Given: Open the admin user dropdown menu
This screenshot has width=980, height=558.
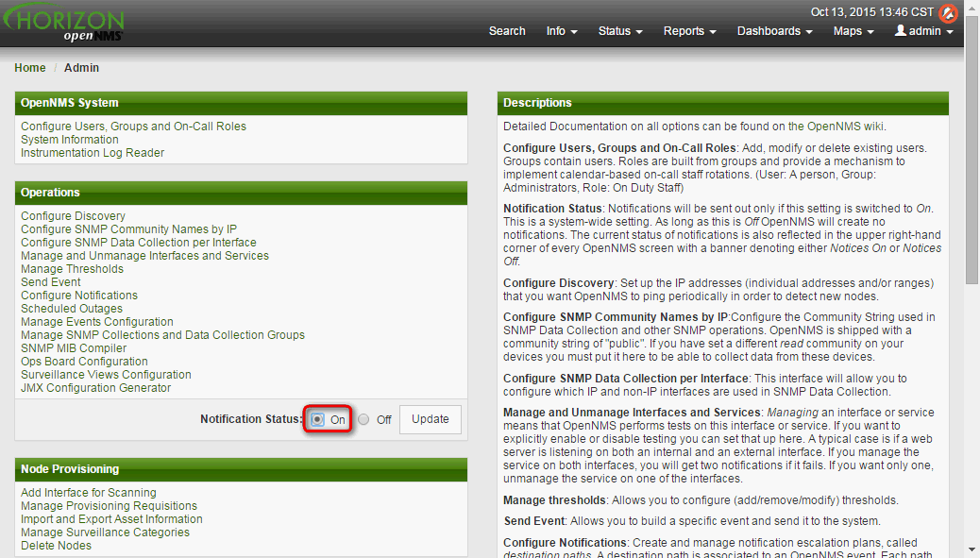Looking at the screenshot, I should pyautogui.click(x=924, y=31).
